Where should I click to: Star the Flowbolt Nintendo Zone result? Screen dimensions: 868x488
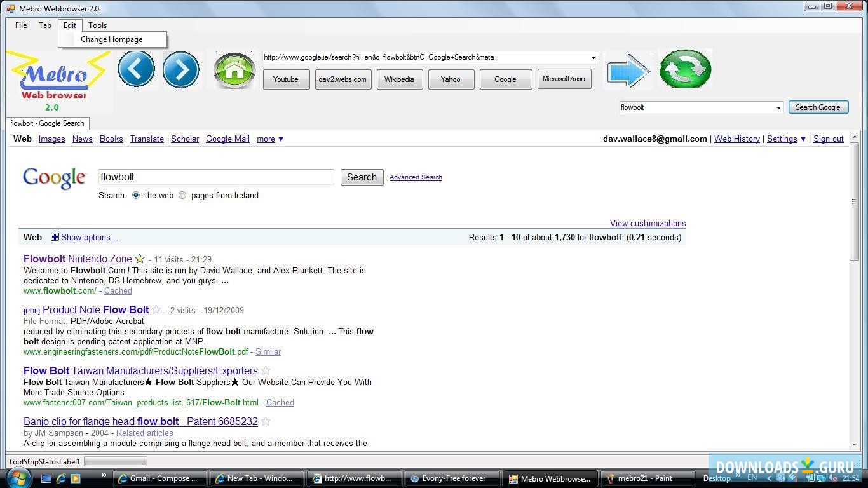click(140, 259)
